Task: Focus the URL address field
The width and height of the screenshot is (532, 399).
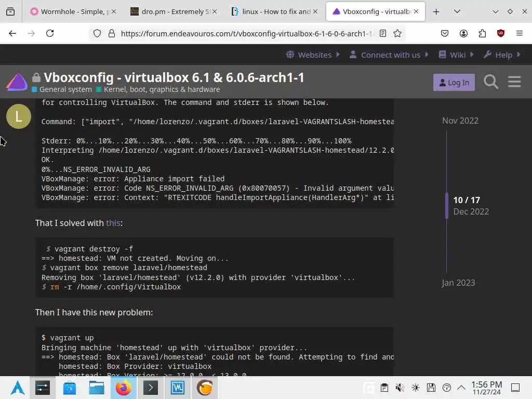Action: (x=246, y=33)
